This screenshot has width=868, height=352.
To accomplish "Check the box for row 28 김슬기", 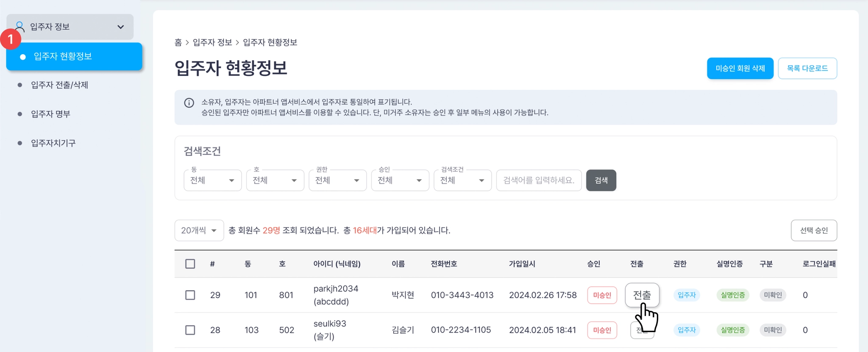I will tap(190, 330).
